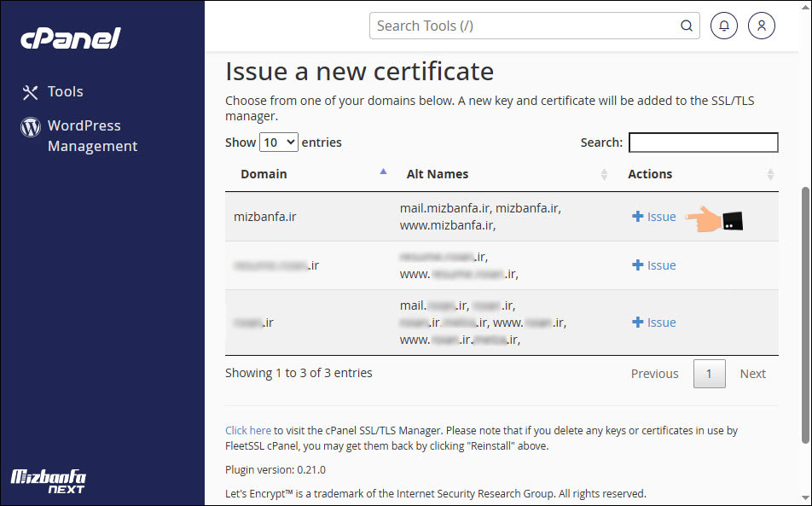Go to Previous page of entries

[654, 374]
